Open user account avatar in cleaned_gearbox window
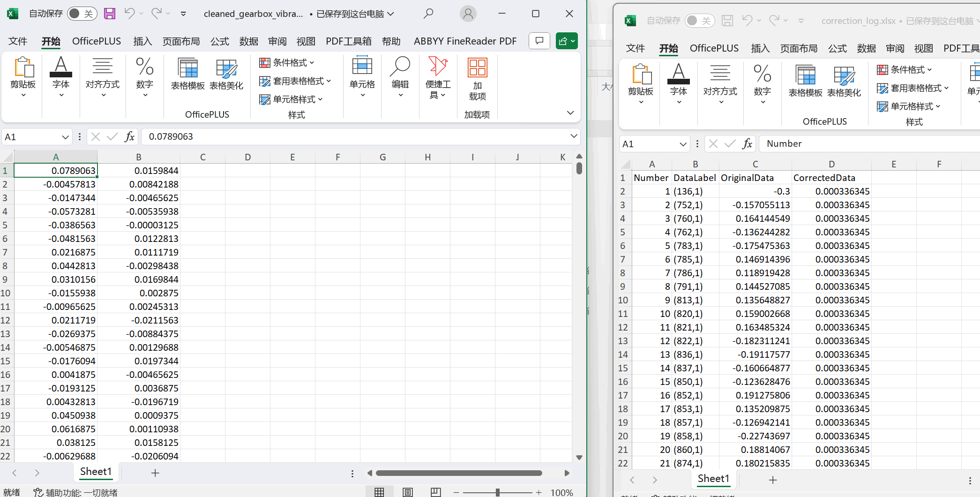The height and width of the screenshot is (497, 980). click(x=468, y=14)
